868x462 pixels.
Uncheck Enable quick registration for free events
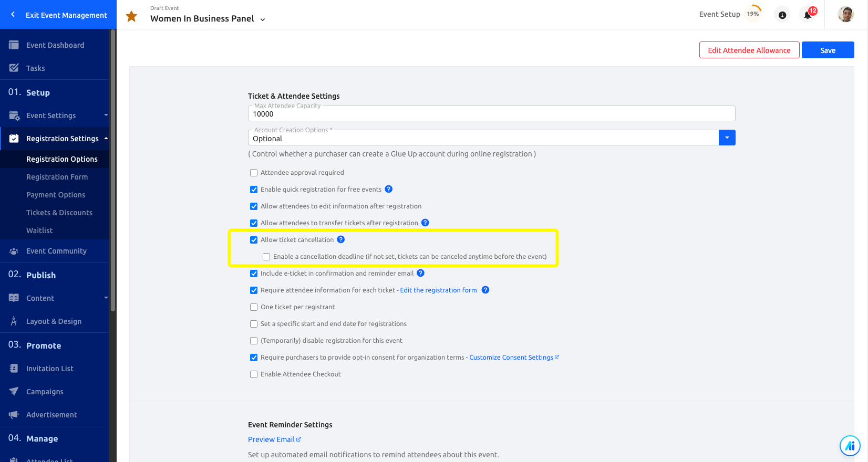point(254,190)
